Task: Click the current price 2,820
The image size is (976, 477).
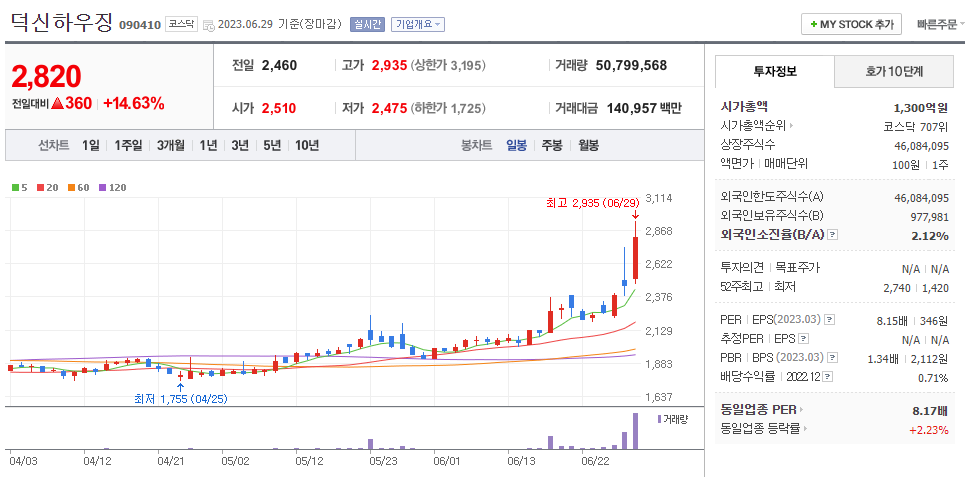Action: click(46, 77)
